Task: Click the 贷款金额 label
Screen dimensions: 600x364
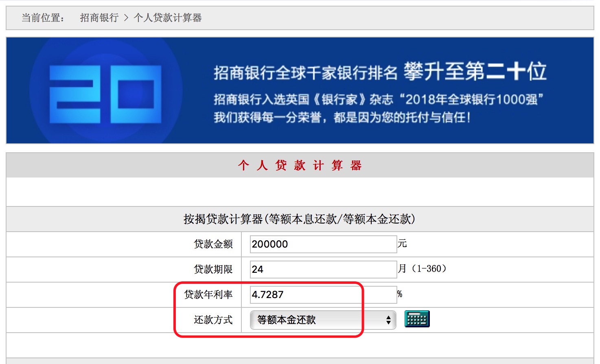Action: [x=213, y=244]
